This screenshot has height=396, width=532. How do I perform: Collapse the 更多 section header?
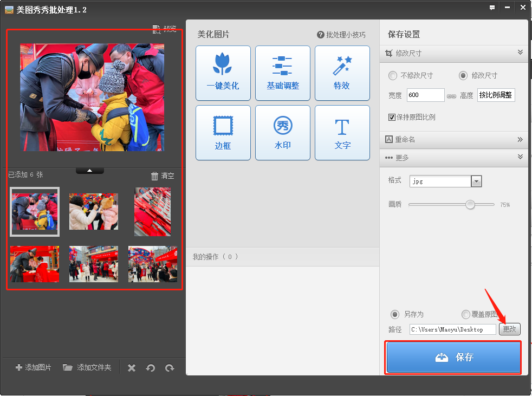tap(520, 157)
